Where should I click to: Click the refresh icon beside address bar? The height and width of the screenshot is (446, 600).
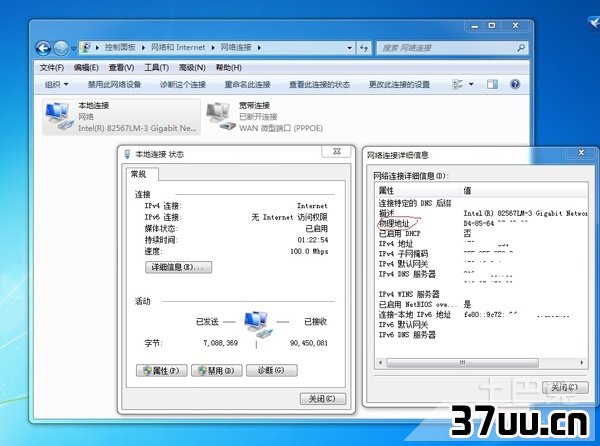pos(364,48)
